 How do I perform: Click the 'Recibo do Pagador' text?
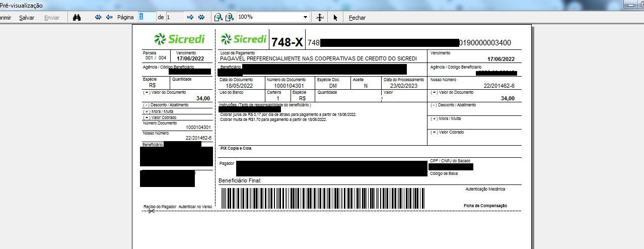click(x=160, y=207)
